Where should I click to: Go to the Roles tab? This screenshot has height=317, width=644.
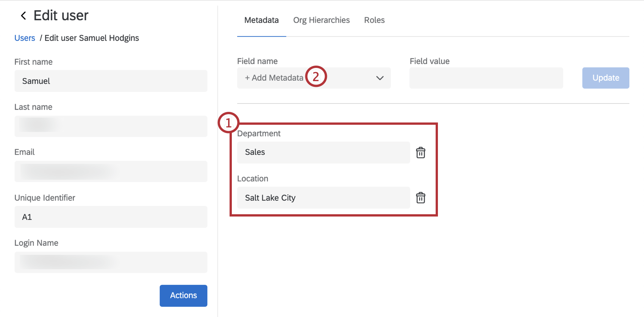[374, 20]
